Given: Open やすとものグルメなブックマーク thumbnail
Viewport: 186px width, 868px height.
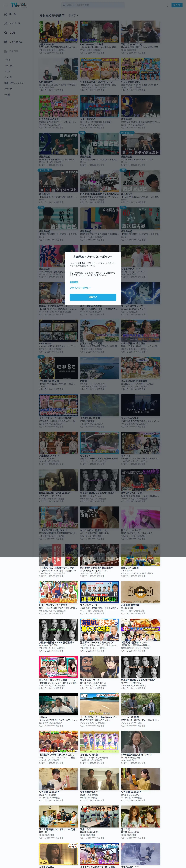Looking at the screenshot, I should (x=100, y=69).
